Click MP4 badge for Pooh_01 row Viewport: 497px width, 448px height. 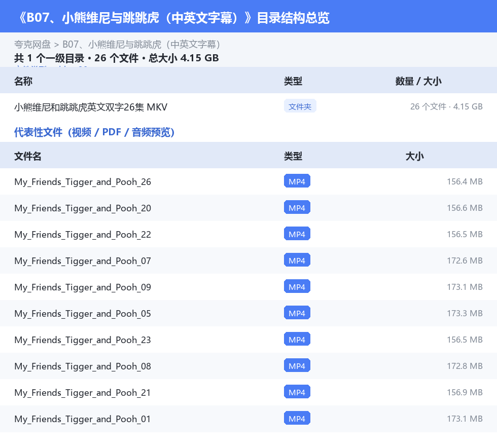tap(297, 418)
